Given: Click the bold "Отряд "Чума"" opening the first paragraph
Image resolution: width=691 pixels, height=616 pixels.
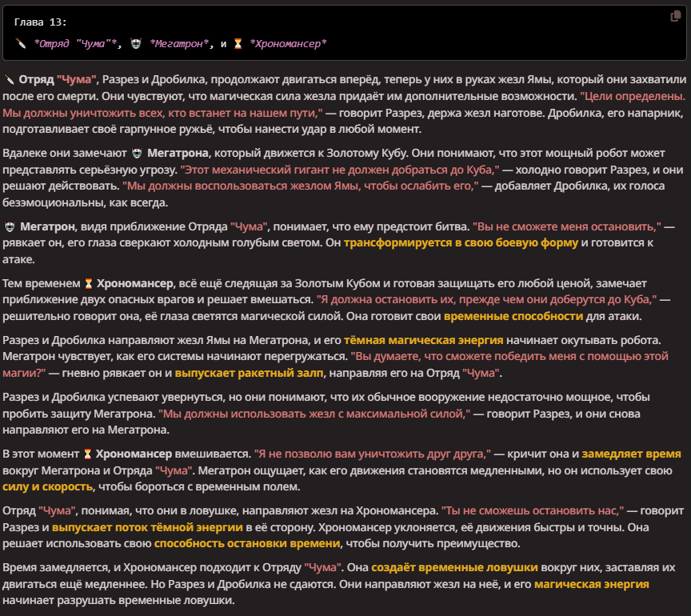Looking at the screenshot, I should pyautogui.click(x=58, y=79).
